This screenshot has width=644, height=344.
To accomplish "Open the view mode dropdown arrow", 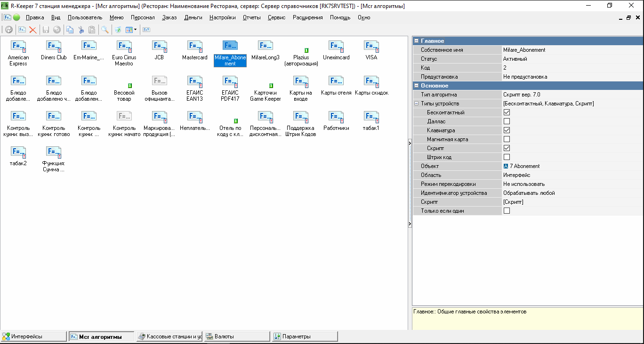I will [136, 30].
